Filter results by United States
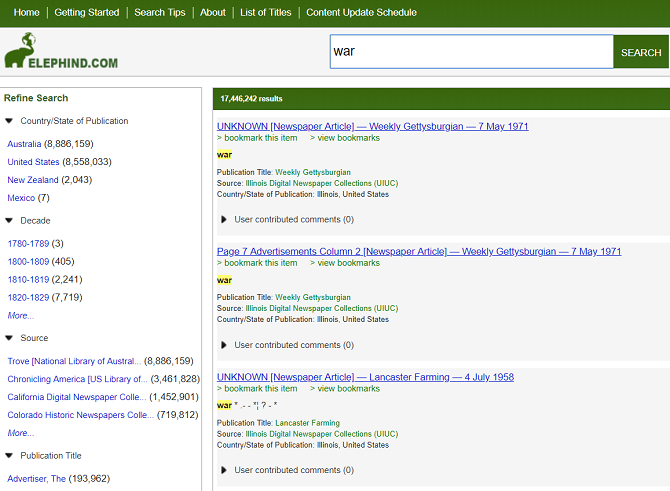This screenshot has height=491, width=670. (x=33, y=162)
